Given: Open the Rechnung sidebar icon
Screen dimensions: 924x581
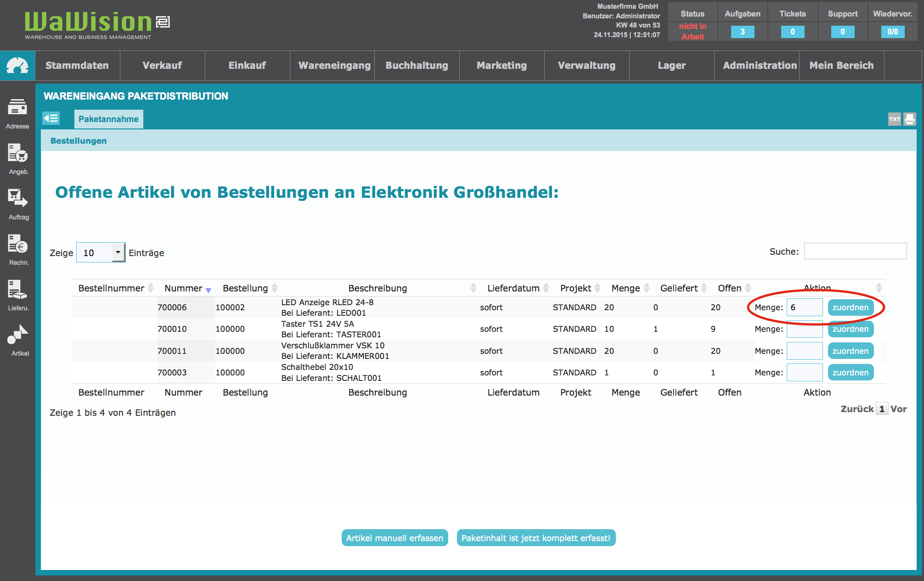Looking at the screenshot, I should click(17, 244).
